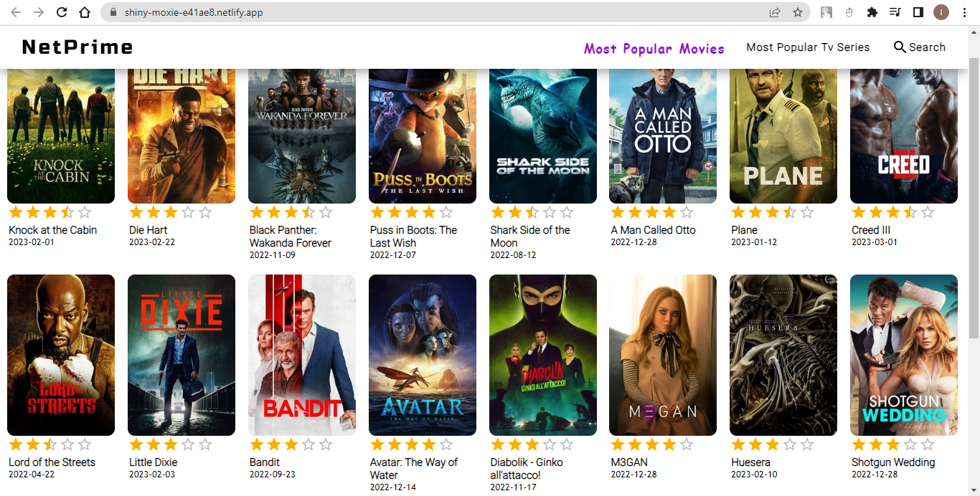This screenshot has width=980, height=496.
Task: Click release date 2022-08-12
Action: (514, 255)
